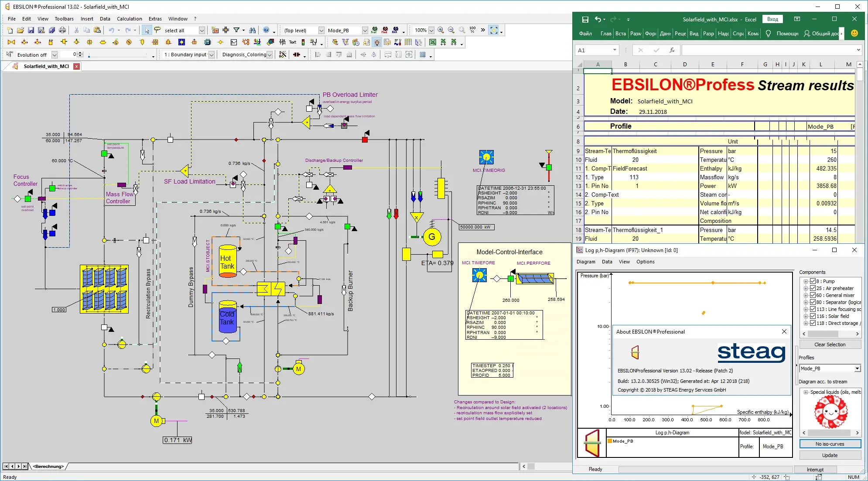
Task: Click the Excel Name Box showing A1
Action: tap(596, 50)
